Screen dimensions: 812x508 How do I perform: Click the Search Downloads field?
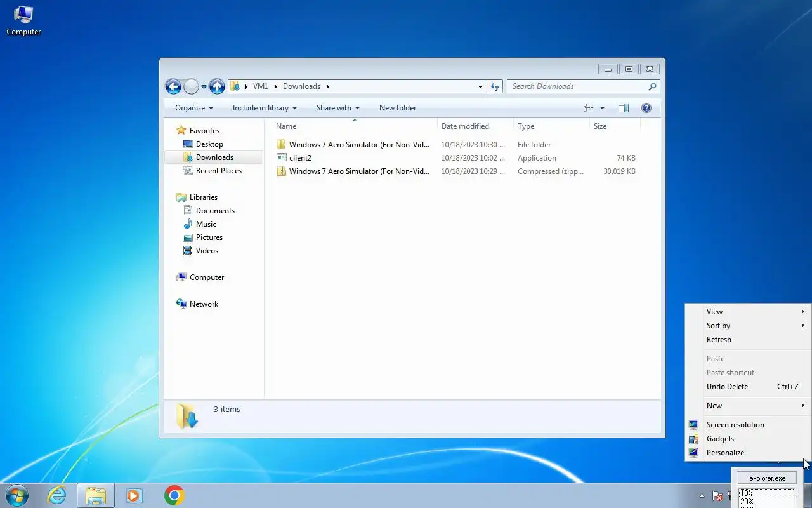[583, 86]
